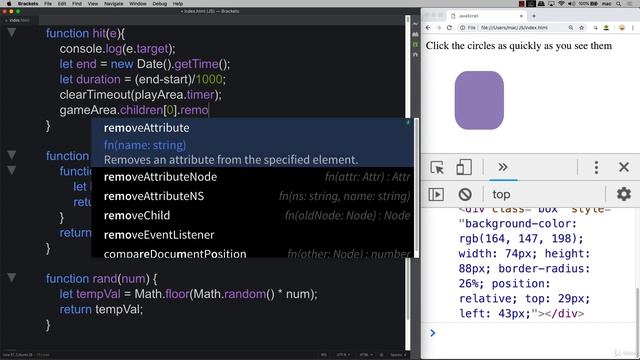
Task: Click the green download extension icon in Chrome
Action: click(x=606, y=28)
